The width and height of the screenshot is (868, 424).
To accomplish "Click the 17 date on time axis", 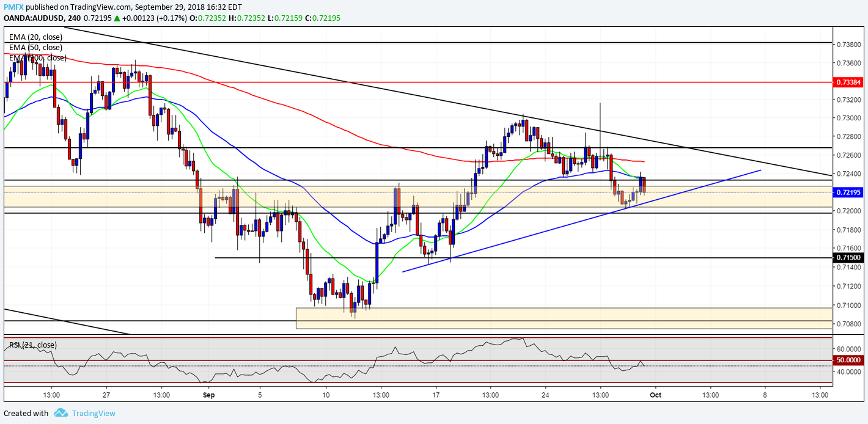I will [436, 395].
